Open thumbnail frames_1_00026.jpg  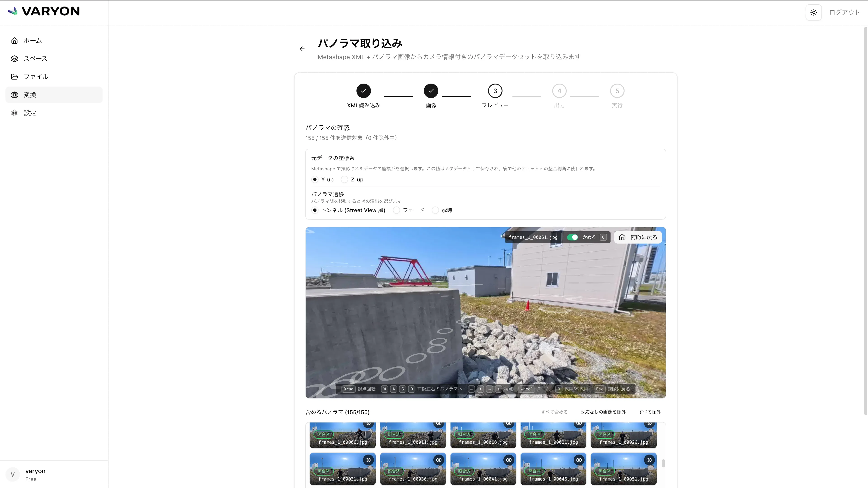624,435
